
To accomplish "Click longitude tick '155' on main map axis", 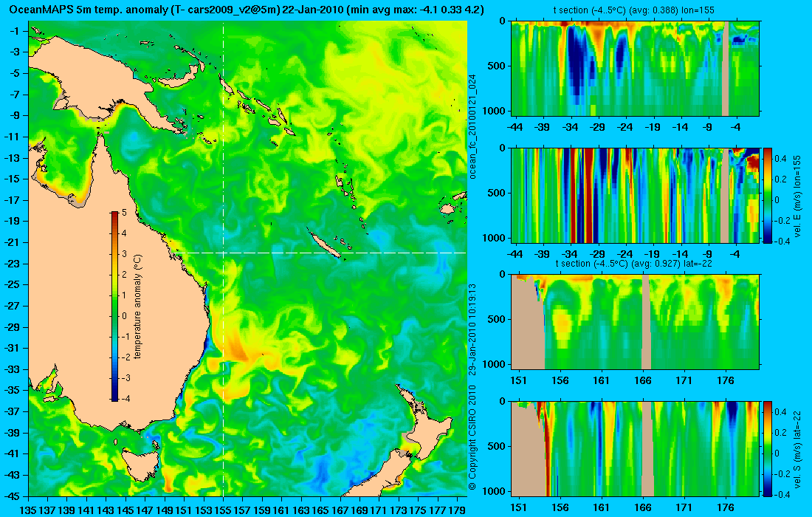I will (223, 510).
